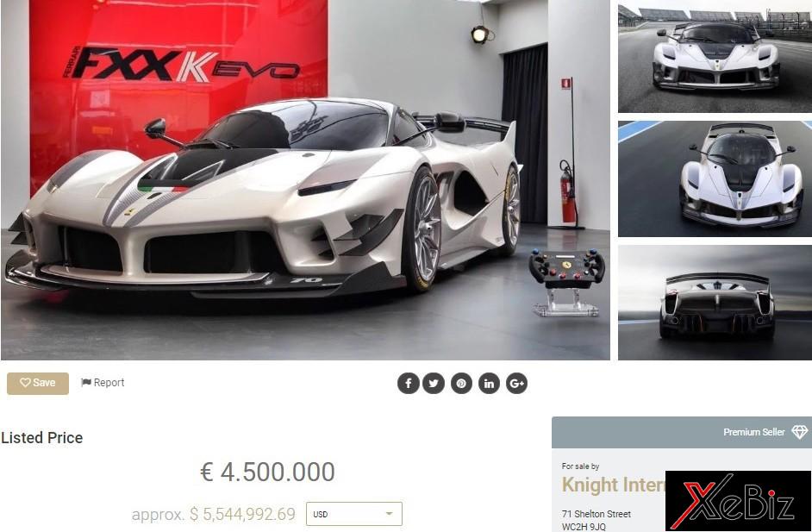Click the heart icon on Save
Screen dimensions: 812x532
(25, 383)
